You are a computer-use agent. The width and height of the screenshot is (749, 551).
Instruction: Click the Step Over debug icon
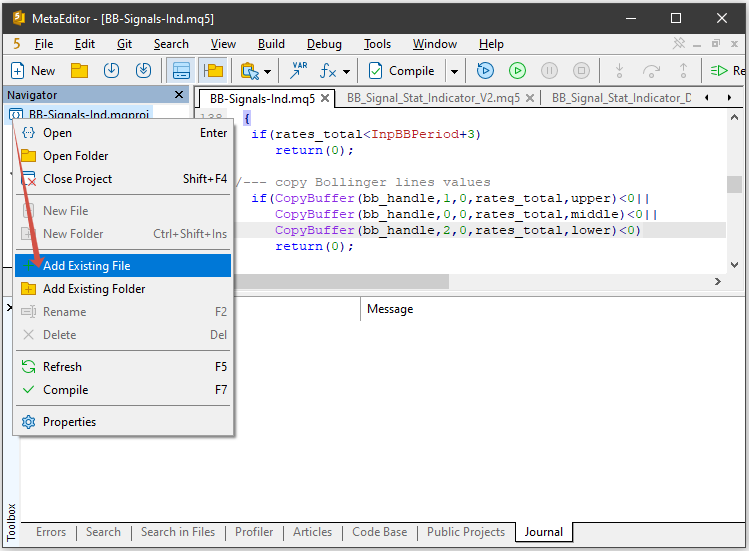[x=652, y=71]
